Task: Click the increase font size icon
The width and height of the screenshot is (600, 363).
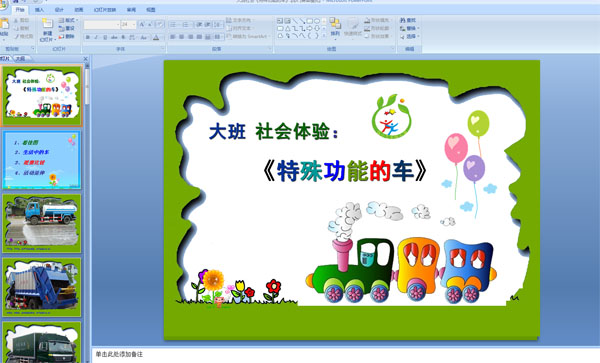Action: tap(142, 24)
